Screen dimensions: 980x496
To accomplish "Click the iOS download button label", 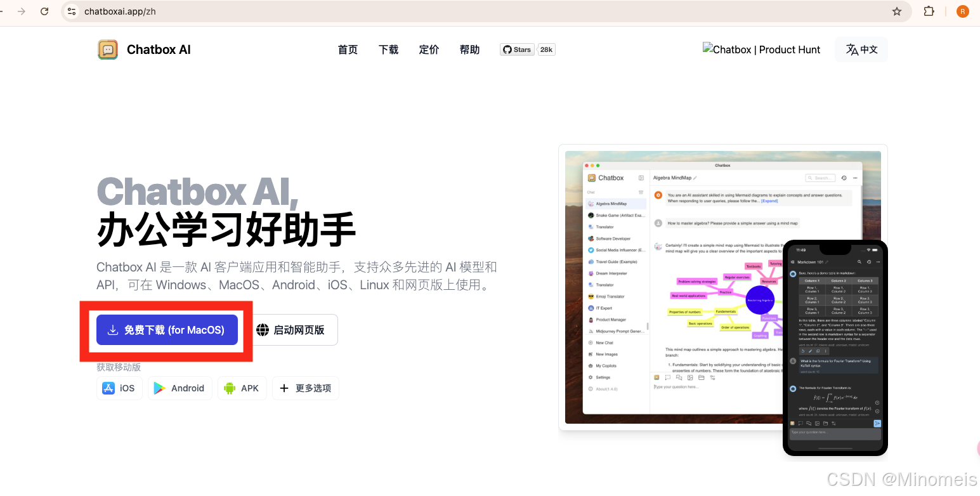I will coord(127,388).
